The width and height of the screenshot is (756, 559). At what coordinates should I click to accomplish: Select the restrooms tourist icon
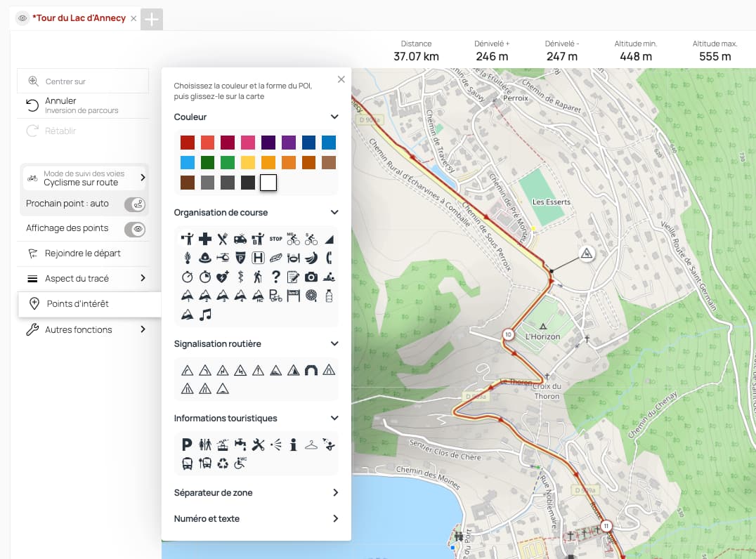pyautogui.click(x=205, y=445)
